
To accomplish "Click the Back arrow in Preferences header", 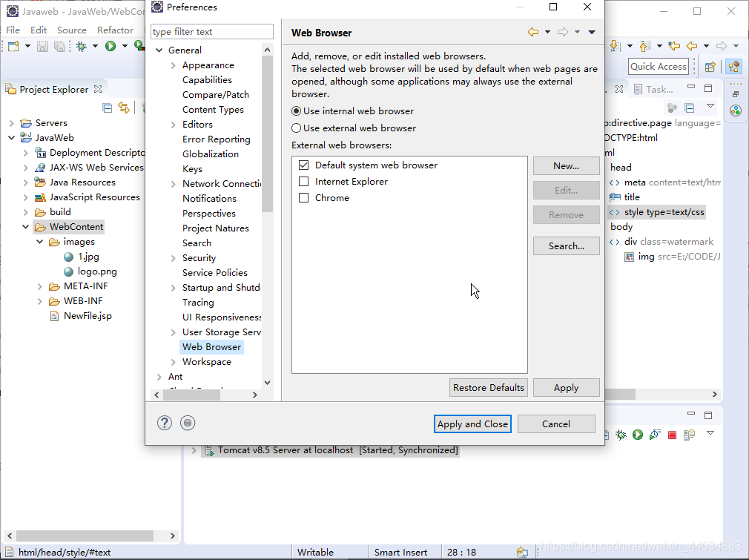I will [x=533, y=32].
